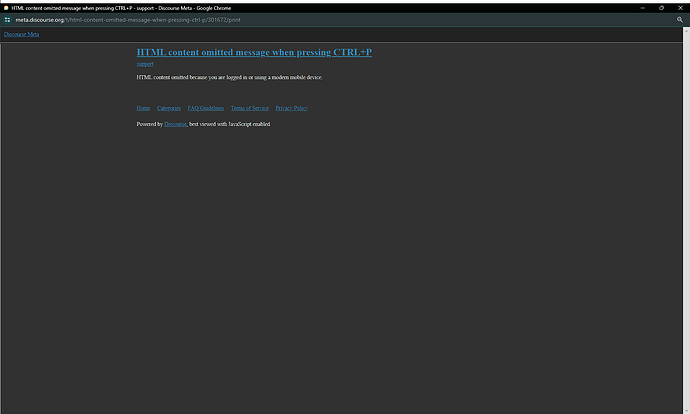Open the Terms of Service link
The width and height of the screenshot is (690, 414).
pos(250,108)
